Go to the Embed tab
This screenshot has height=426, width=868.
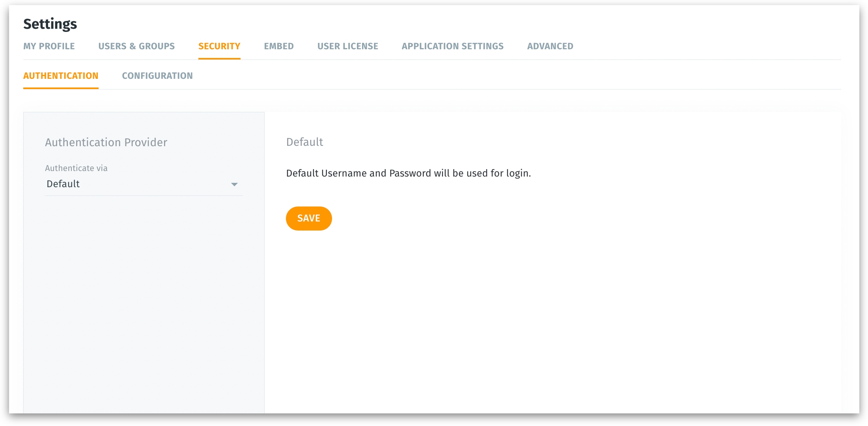279,46
